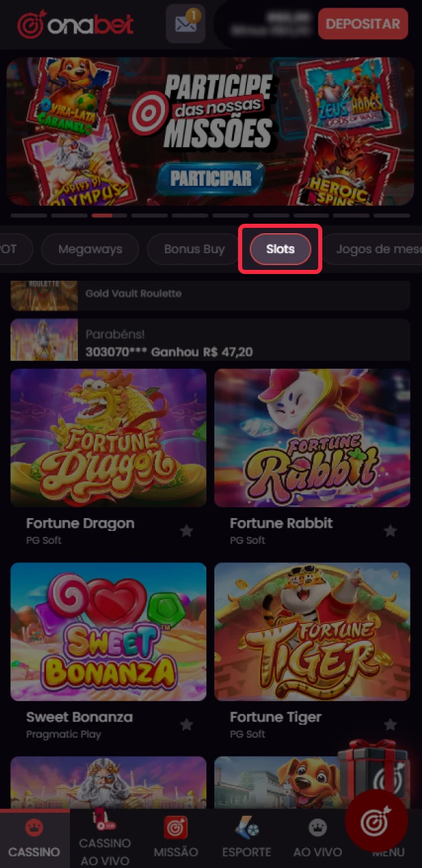Mark Fortune Tiger as favorite

[390, 724]
